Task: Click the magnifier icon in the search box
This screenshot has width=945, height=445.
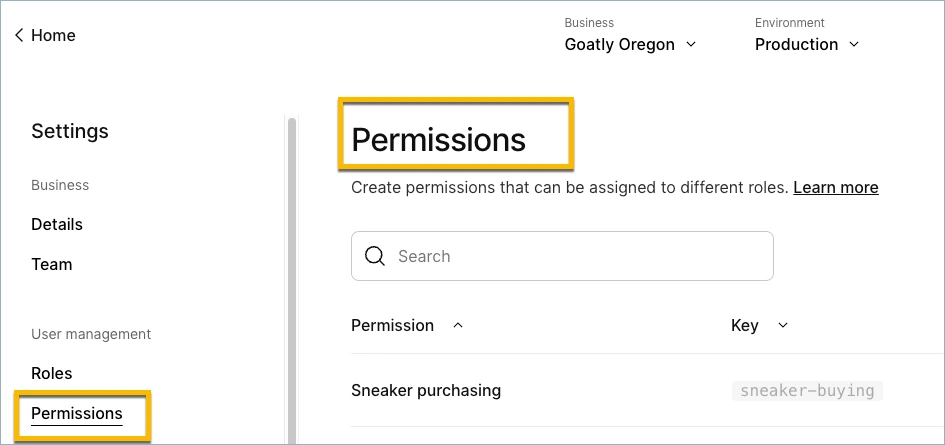Action: (x=375, y=256)
